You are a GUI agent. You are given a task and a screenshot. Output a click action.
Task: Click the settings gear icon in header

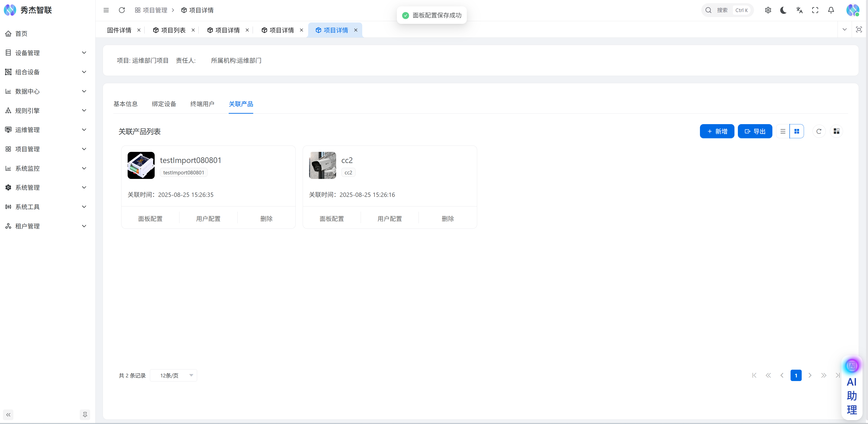pos(768,10)
